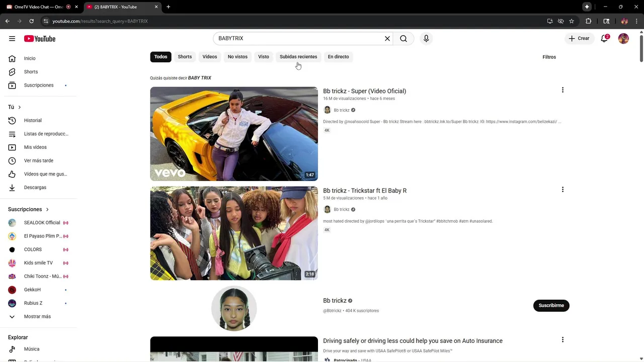Open Bb trickz - Super (Video Oficial) title
Viewport: 644px width, 362px height.
point(365,91)
